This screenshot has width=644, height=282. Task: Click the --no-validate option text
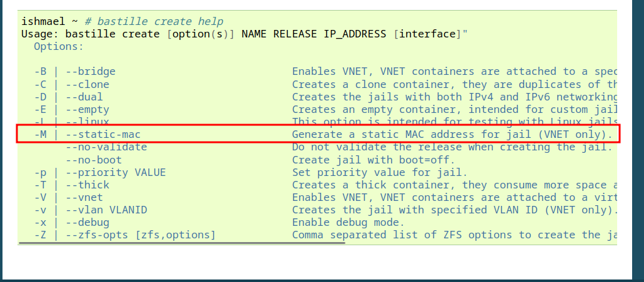coord(106,147)
